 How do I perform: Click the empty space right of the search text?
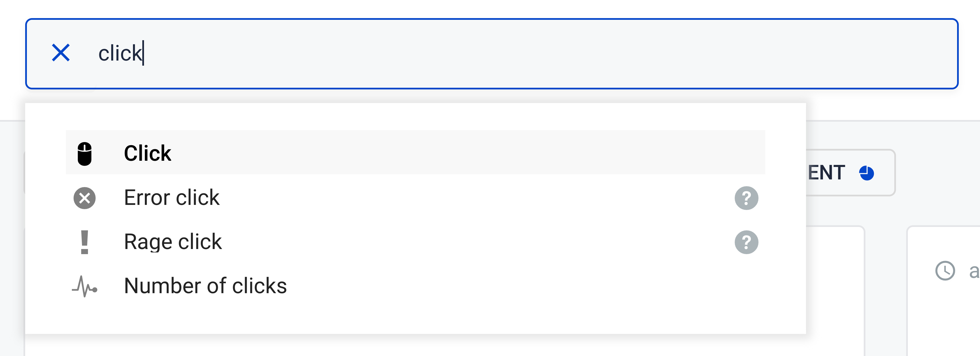533,53
